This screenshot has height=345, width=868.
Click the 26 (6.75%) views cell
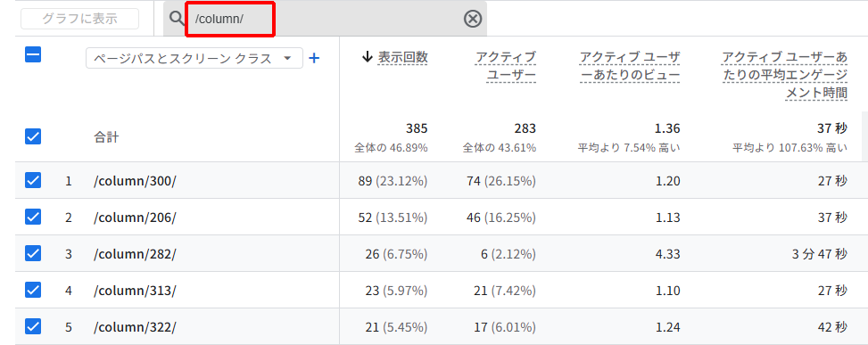396,254
